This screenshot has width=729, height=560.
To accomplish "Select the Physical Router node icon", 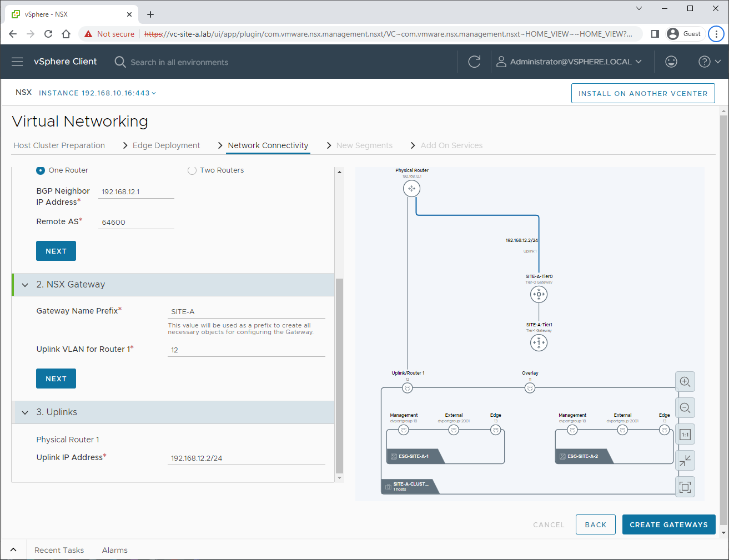I will tap(411, 189).
